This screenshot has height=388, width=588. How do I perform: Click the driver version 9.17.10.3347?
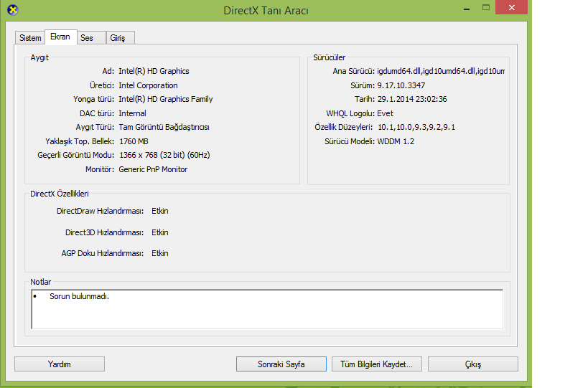pos(401,85)
